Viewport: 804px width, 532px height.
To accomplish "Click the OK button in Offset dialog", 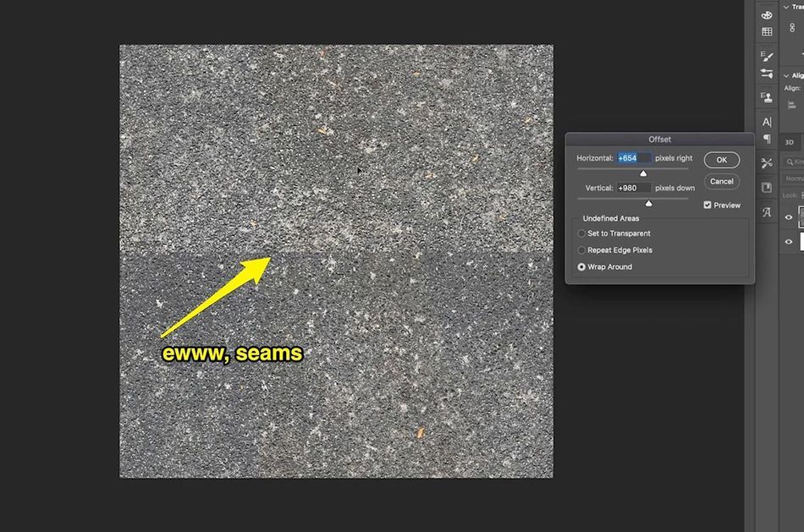I will (x=721, y=160).
